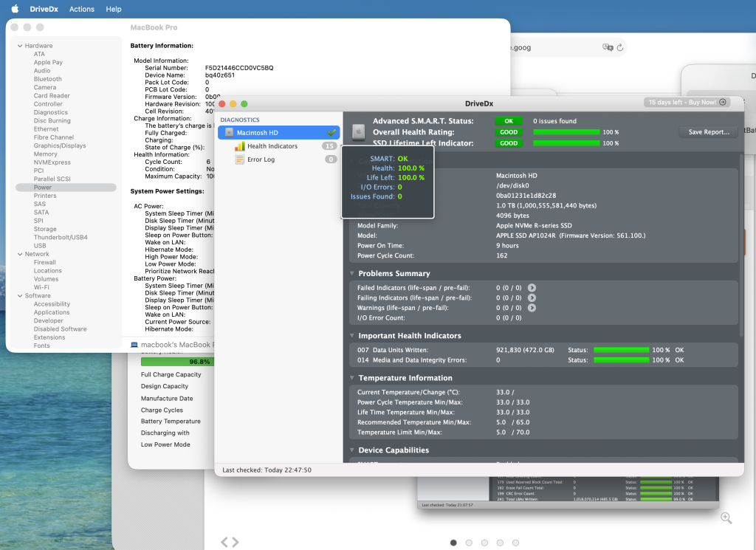Image resolution: width=756 pixels, height=550 pixels.
Task: Collapse the Temperature Information section
Action: 352,378
